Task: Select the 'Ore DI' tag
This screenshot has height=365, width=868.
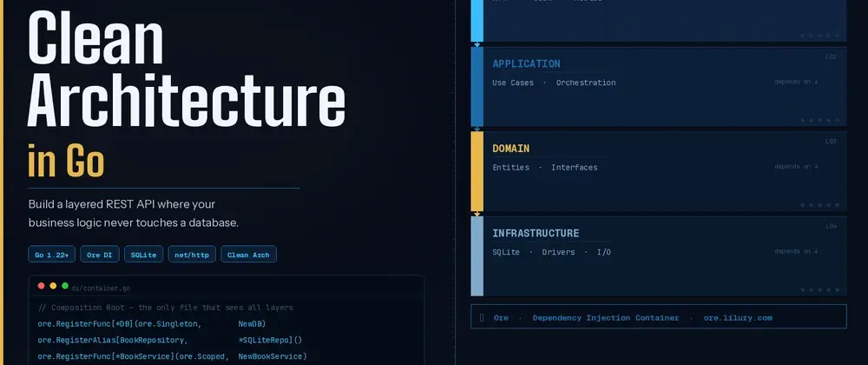Action: (x=100, y=255)
